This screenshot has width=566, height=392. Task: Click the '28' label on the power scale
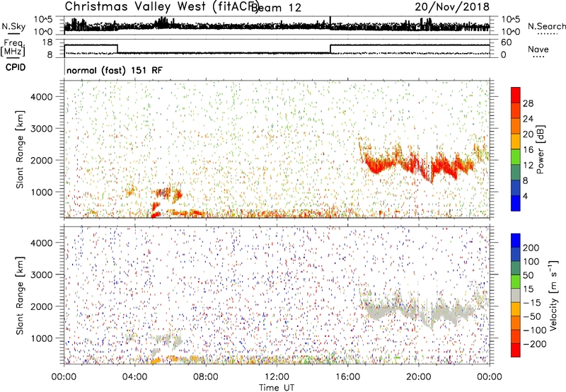pyautogui.click(x=528, y=103)
